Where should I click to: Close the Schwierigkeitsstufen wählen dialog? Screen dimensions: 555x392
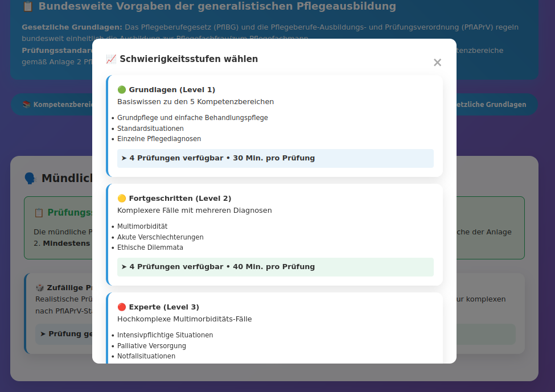(437, 63)
